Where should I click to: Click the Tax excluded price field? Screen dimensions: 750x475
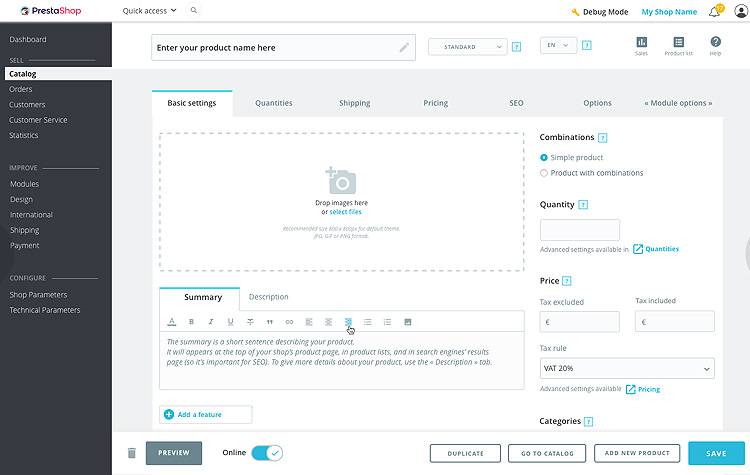[x=579, y=322]
